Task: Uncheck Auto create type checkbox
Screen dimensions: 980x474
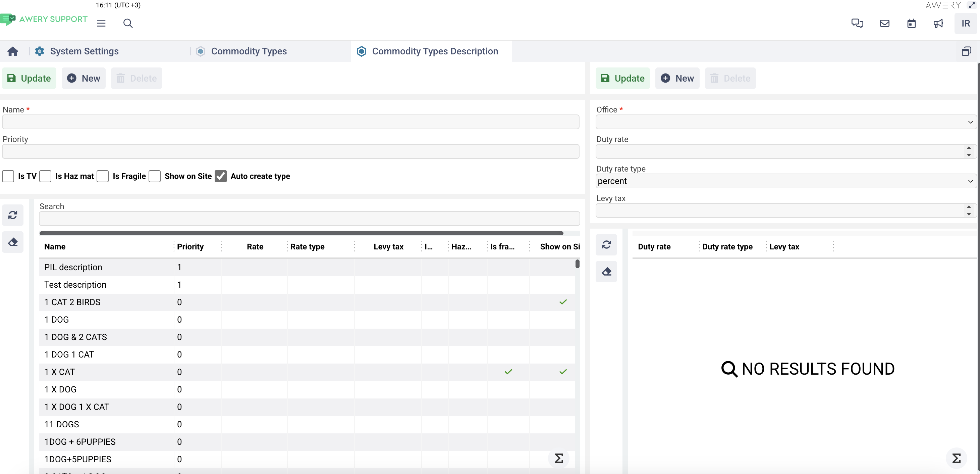Action: point(221,176)
